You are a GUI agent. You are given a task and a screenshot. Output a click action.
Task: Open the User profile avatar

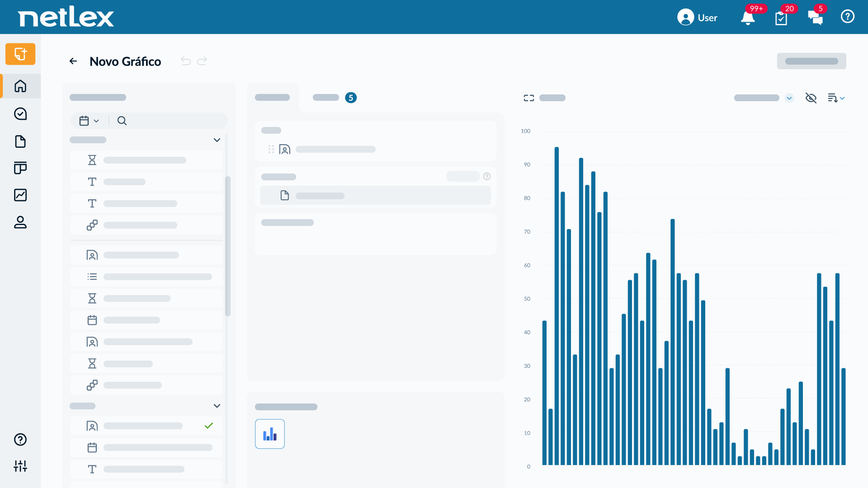(x=685, y=18)
